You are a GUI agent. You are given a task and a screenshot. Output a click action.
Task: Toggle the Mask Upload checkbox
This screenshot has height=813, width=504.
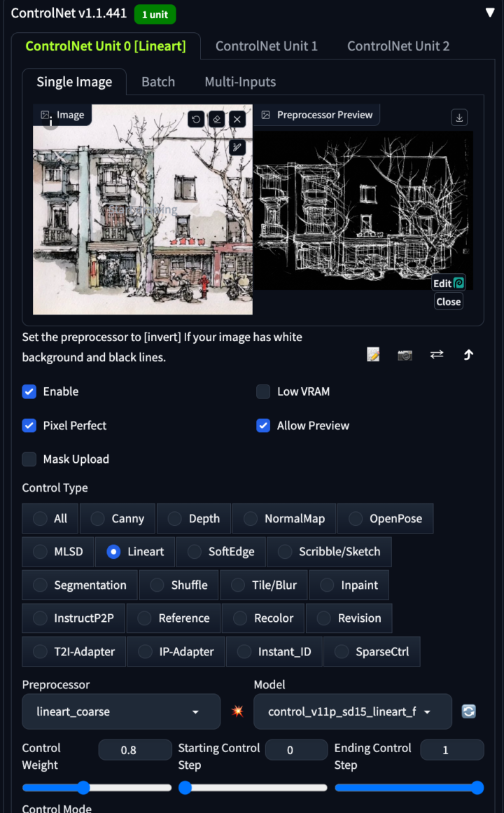29,459
